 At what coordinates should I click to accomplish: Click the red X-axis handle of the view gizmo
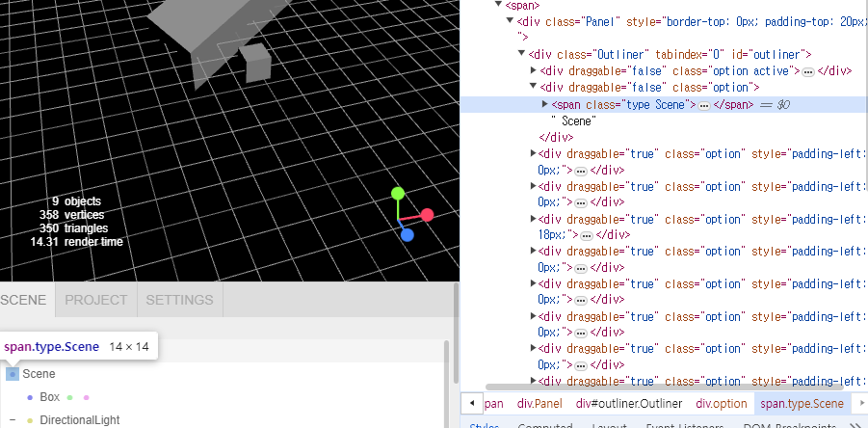[x=427, y=215]
